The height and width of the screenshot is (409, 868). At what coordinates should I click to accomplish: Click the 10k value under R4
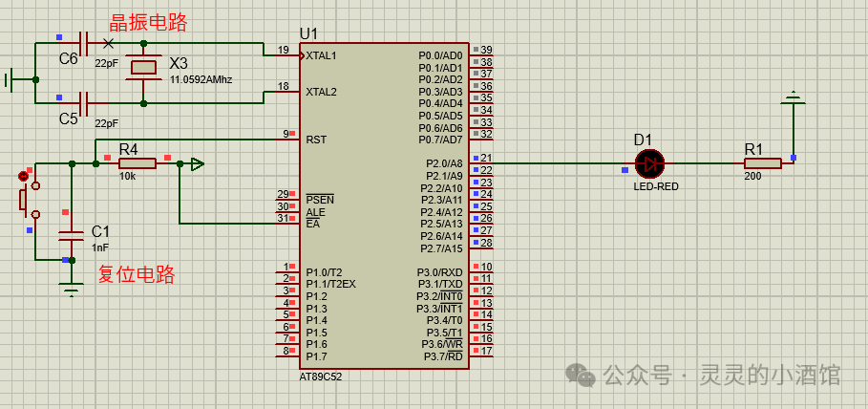(x=127, y=176)
